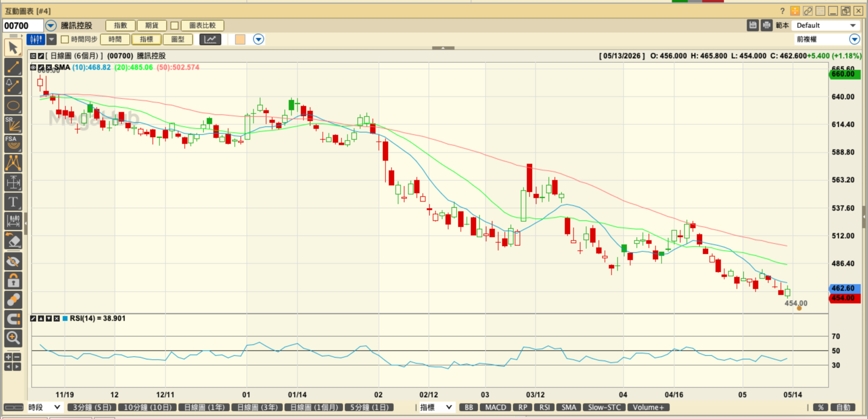Move RSI panel down with the down arrow
This screenshot has width=868, height=419.
point(49,318)
